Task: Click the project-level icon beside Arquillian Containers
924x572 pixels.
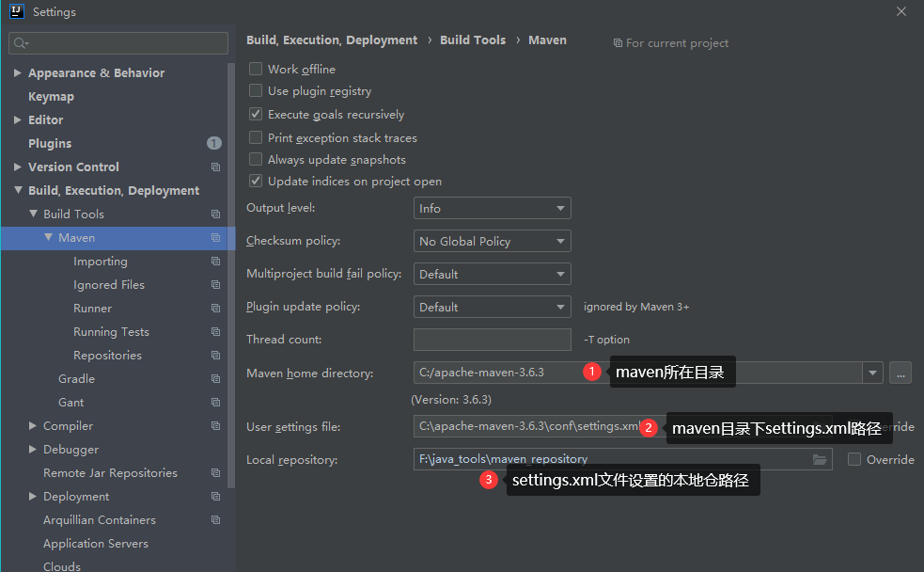Action: click(x=215, y=520)
